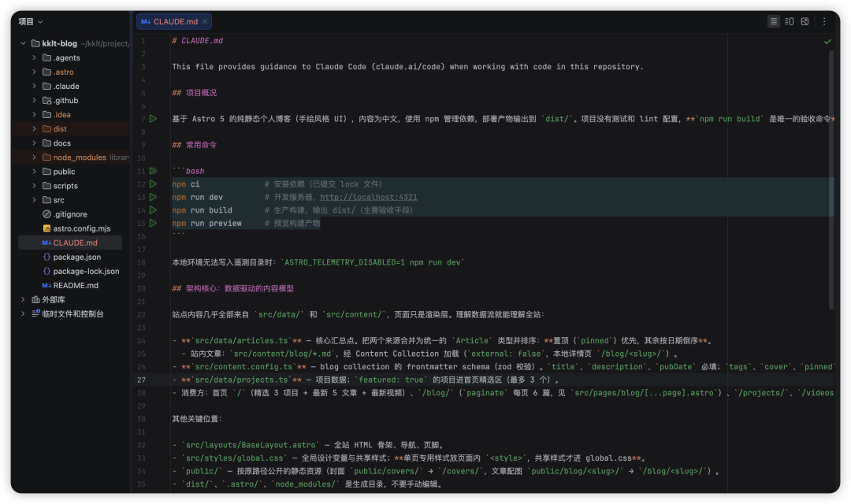Click line number 27 in the gutter
Viewport: 851px width, 504px height.
(x=141, y=380)
